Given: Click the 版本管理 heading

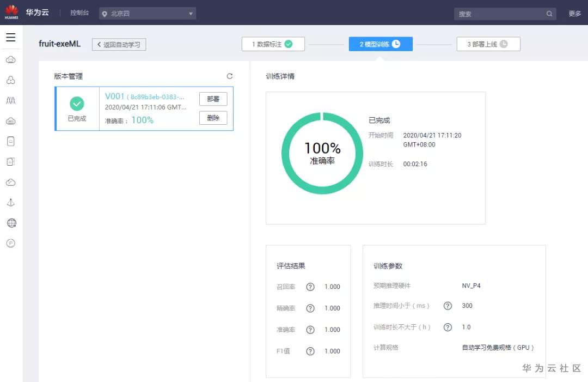Looking at the screenshot, I should 68,76.
